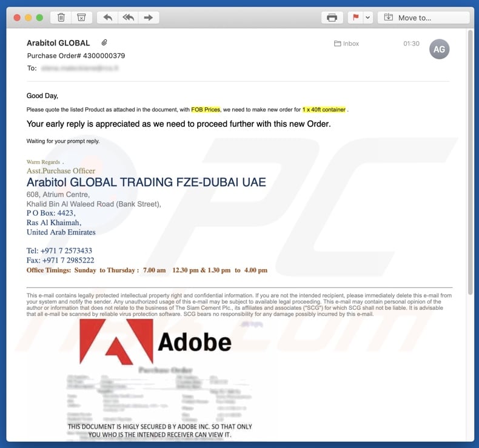Click the blurred recipient address
Viewport: 479px width, 448px height.
pyautogui.click(x=79, y=68)
